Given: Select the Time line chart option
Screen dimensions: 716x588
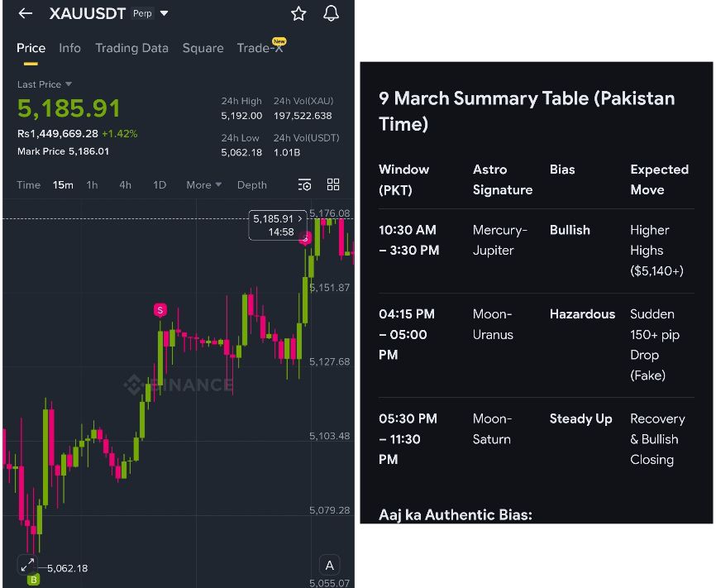Looking at the screenshot, I should (x=29, y=184).
